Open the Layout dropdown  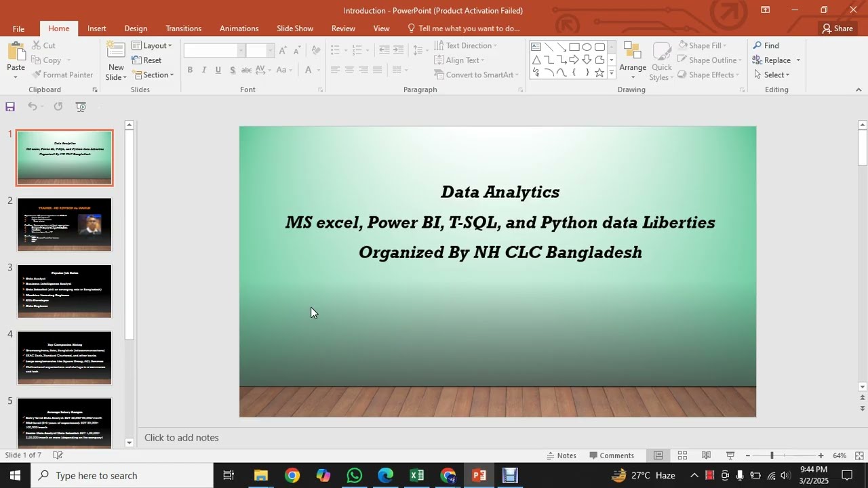click(152, 45)
